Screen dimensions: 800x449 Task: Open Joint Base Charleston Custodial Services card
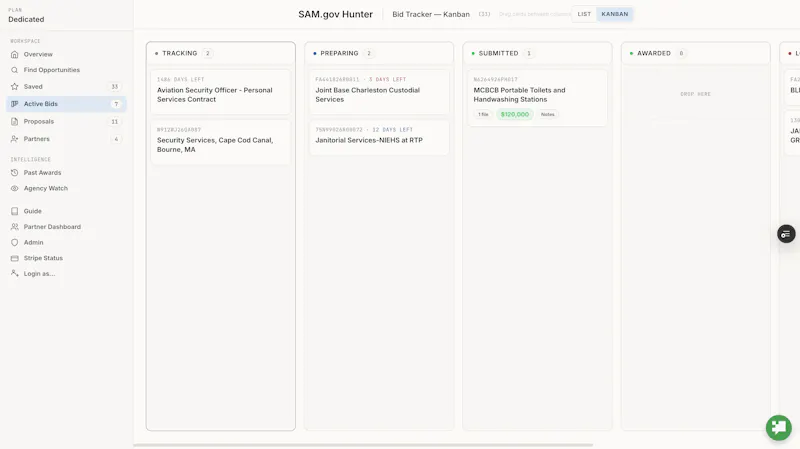point(379,92)
